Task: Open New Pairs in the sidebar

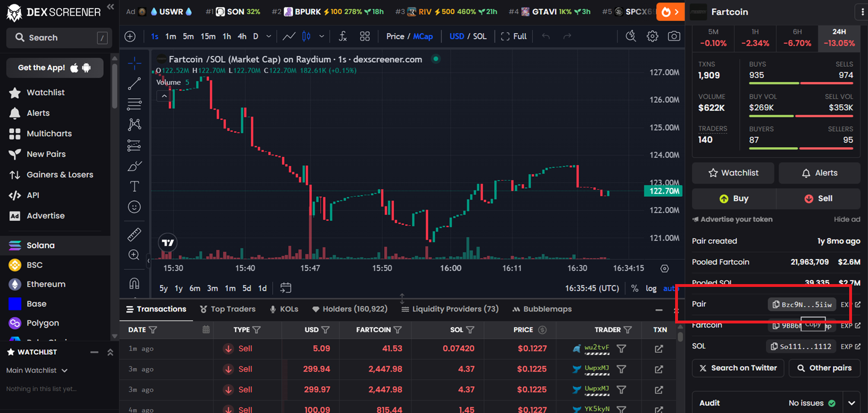Action: [46, 154]
